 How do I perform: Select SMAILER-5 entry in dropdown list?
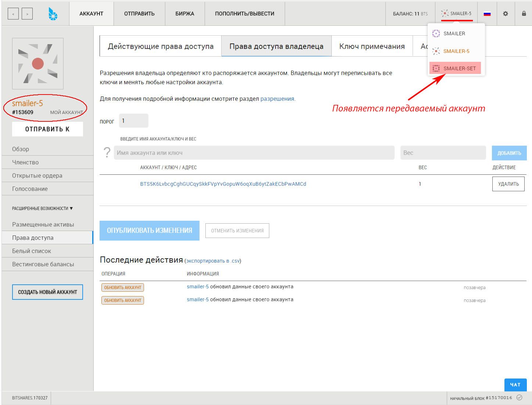[x=456, y=51]
